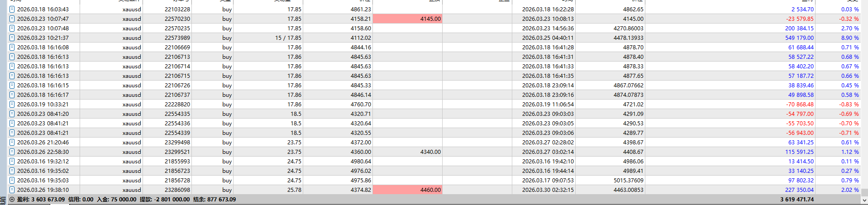Viewport: 868px width, 205px height.
Task: Click the 549 179.00 profit value
Action: coord(799,38)
